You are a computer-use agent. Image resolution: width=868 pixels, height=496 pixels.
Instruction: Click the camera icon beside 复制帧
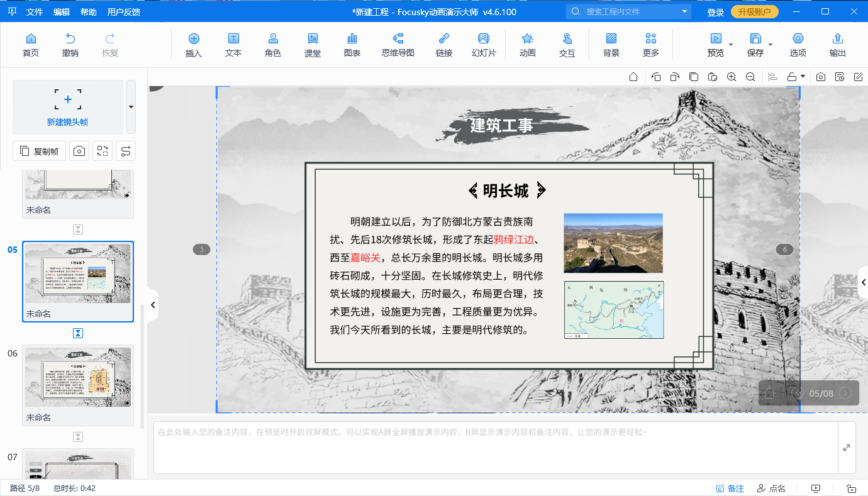79,151
